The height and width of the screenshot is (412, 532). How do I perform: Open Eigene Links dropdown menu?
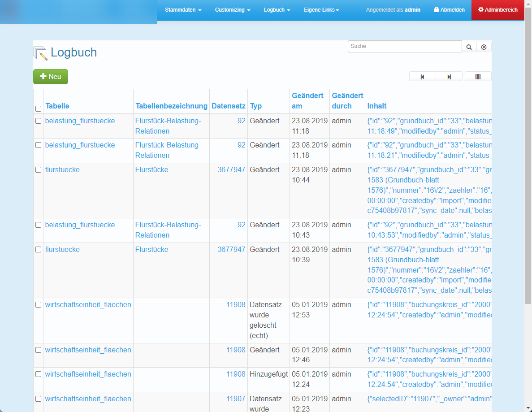click(321, 10)
